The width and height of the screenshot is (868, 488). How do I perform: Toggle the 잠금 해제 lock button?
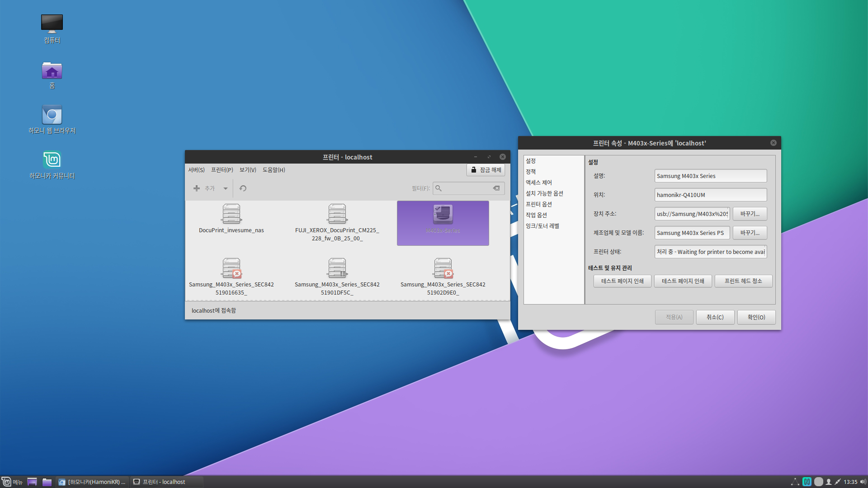486,170
